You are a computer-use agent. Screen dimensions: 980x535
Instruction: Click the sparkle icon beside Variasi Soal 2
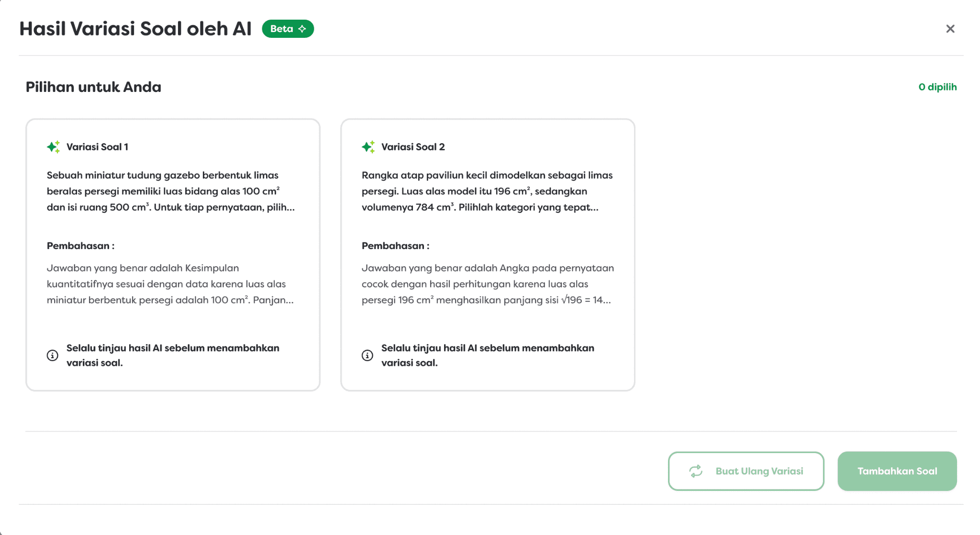coord(368,147)
